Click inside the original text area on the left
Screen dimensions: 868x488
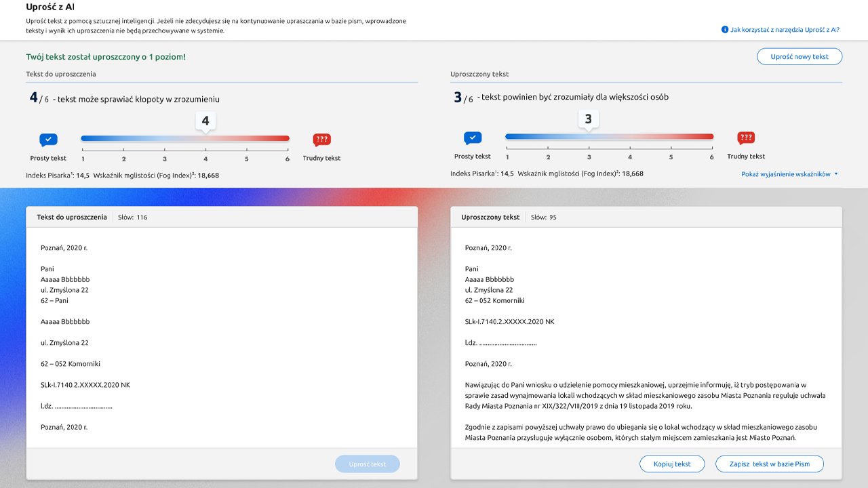coord(221,339)
